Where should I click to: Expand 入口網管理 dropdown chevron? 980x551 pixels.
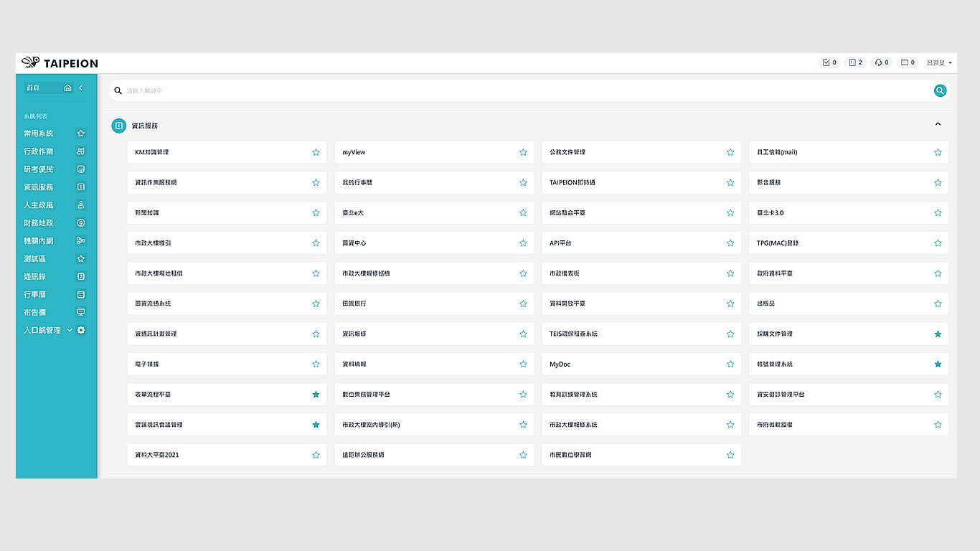pyautogui.click(x=70, y=330)
